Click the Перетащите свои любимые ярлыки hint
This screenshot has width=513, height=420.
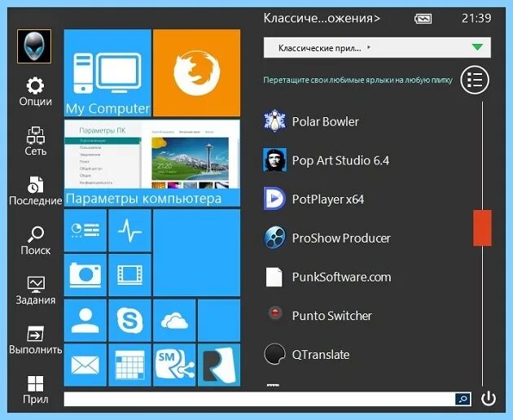click(x=358, y=80)
